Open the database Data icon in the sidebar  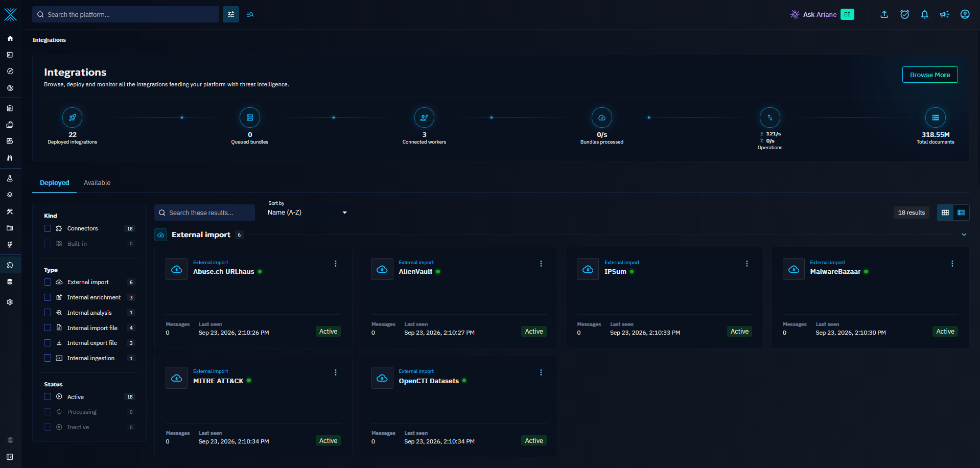pos(10,282)
